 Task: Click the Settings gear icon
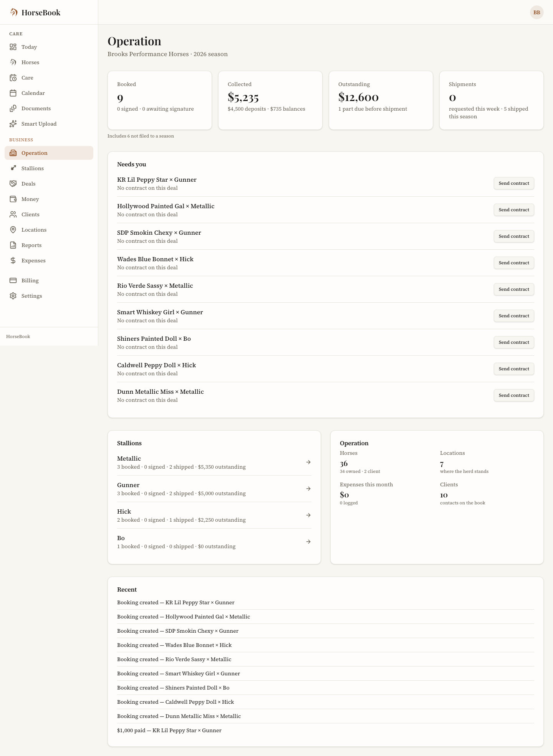click(x=13, y=296)
